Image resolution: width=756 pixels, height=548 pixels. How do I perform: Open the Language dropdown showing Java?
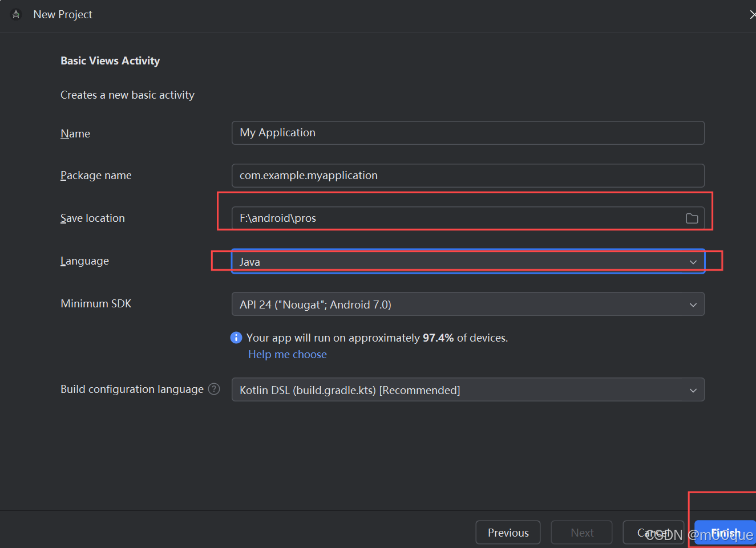pos(456,262)
